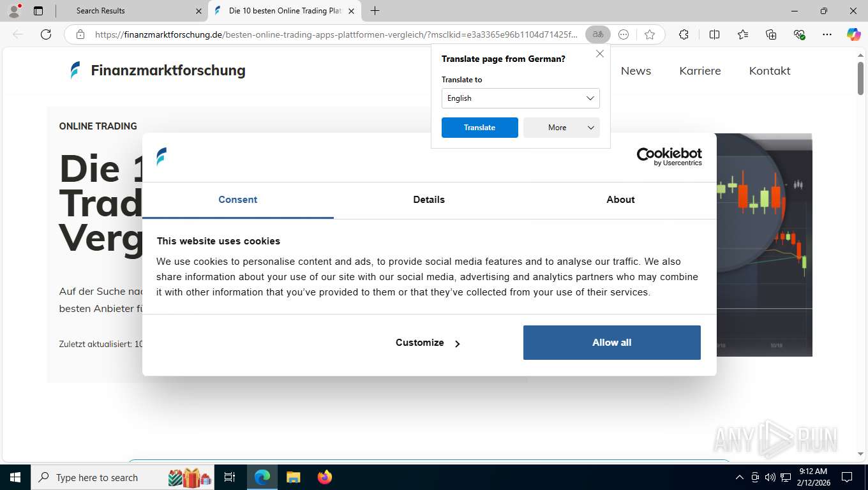Select the Consent tab in cookie dialog

[238, 200]
